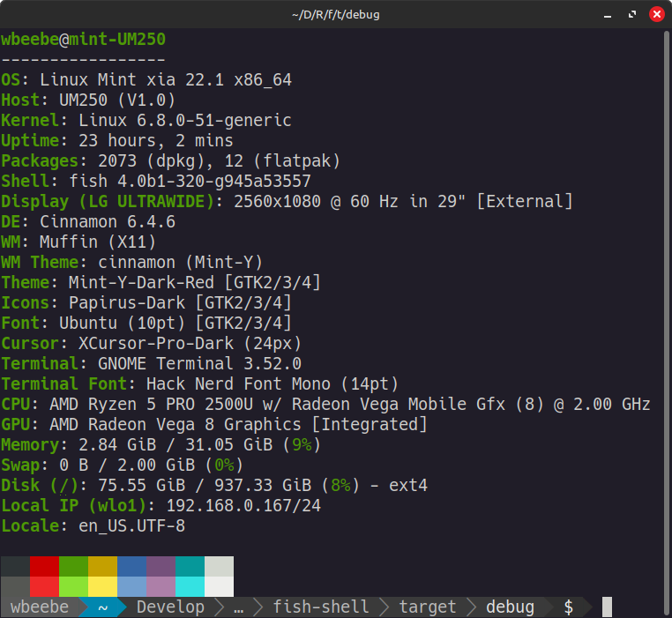Click the bright lime green color block
Viewport: 672px width, 618px height.
(74, 586)
